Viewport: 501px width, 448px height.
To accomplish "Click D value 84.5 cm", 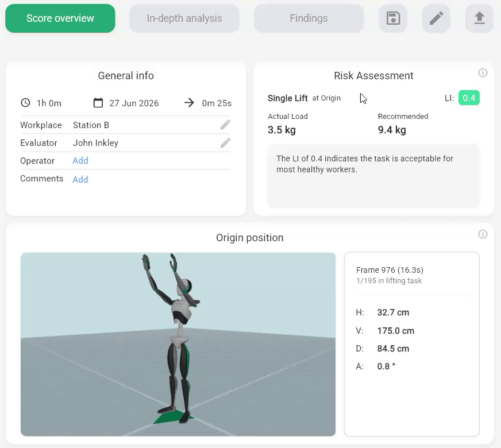I will point(393,349).
